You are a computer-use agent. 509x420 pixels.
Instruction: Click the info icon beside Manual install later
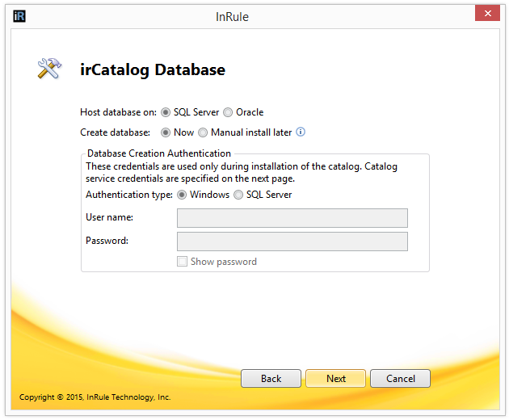(x=301, y=132)
